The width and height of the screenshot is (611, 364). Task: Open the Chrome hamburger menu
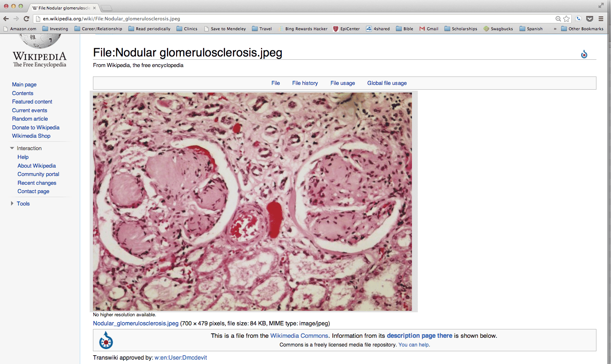[x=601, y=19]
